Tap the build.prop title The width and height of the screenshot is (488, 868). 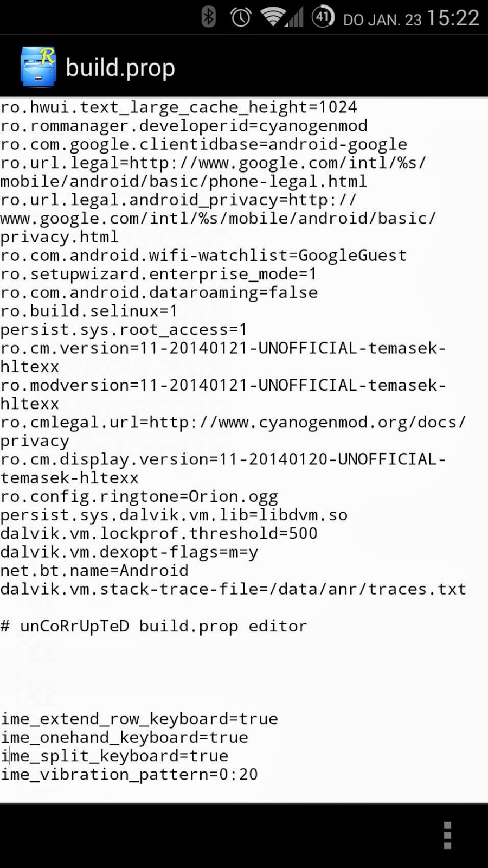pos(120,68)
